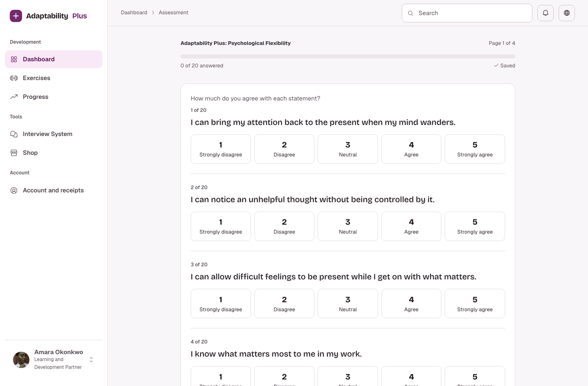Open language options with the globe icon
588x386 pixels.
click(567, 13)
